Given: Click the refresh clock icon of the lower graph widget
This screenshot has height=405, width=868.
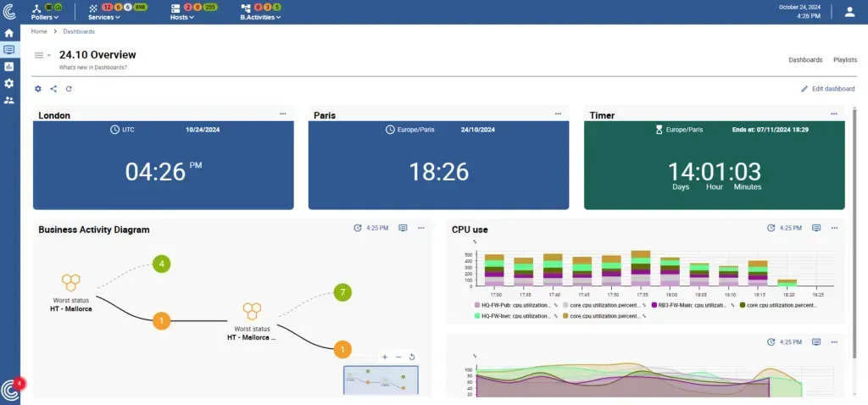Looking at the screenshot, I should pos(771,342).
